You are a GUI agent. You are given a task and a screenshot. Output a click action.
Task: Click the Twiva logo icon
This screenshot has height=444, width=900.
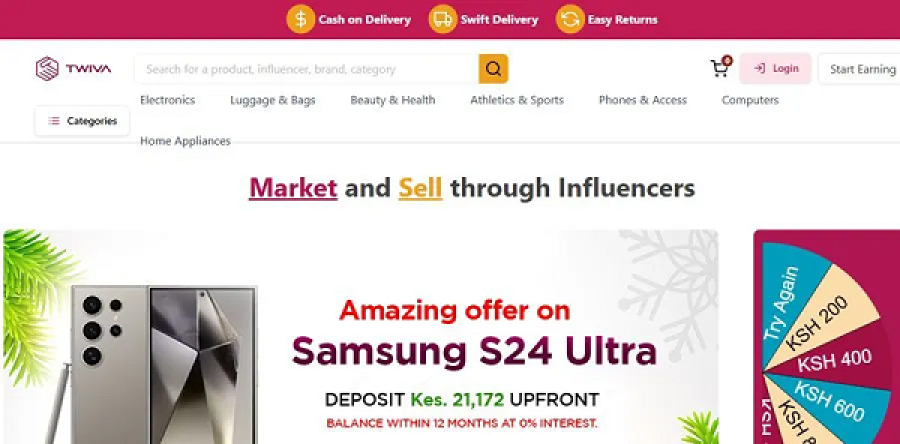click(47, 69)
